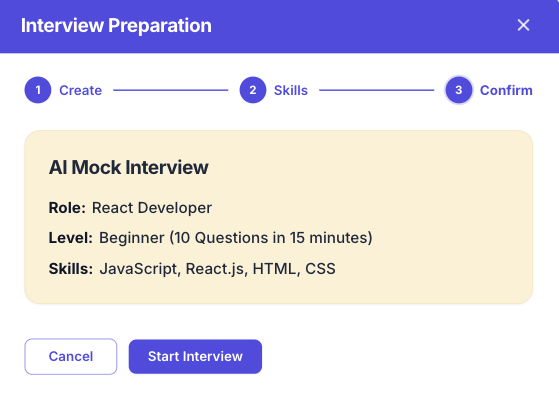Click the Skills: label in summary card
Viewport: 559px width, 393px height.
click(71, 269)
